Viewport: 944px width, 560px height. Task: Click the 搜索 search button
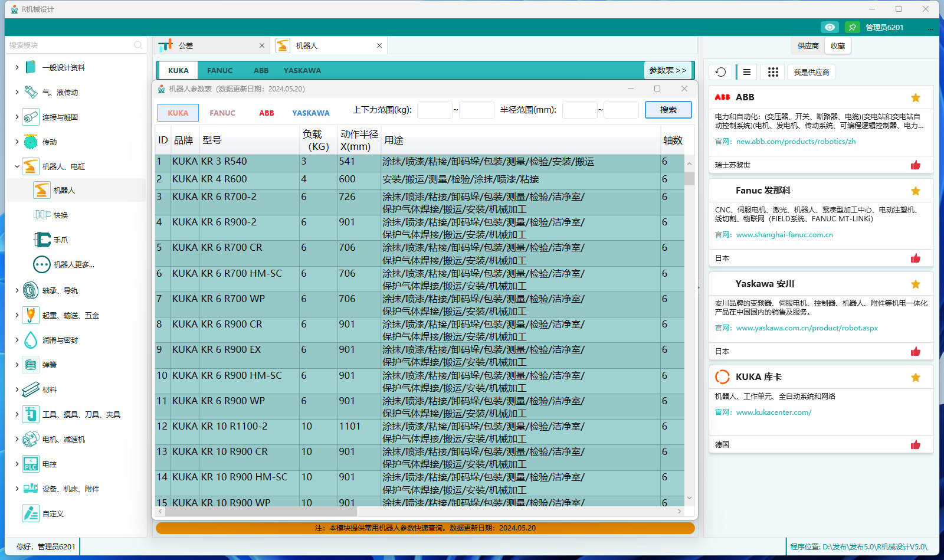tap(668, 110)
